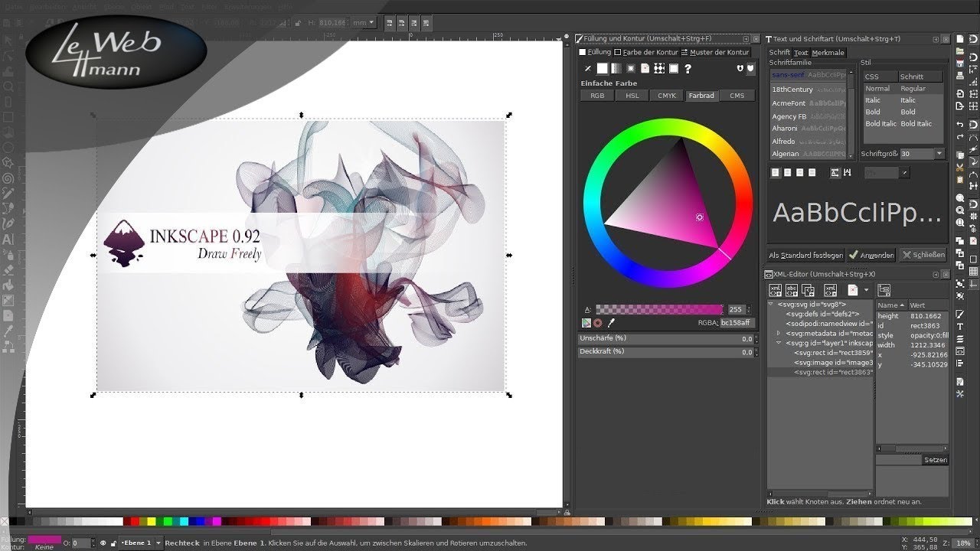The image size is (980, 551).
Task: Switch to Muster der Kontur tab
Action: tap(715, 52)
